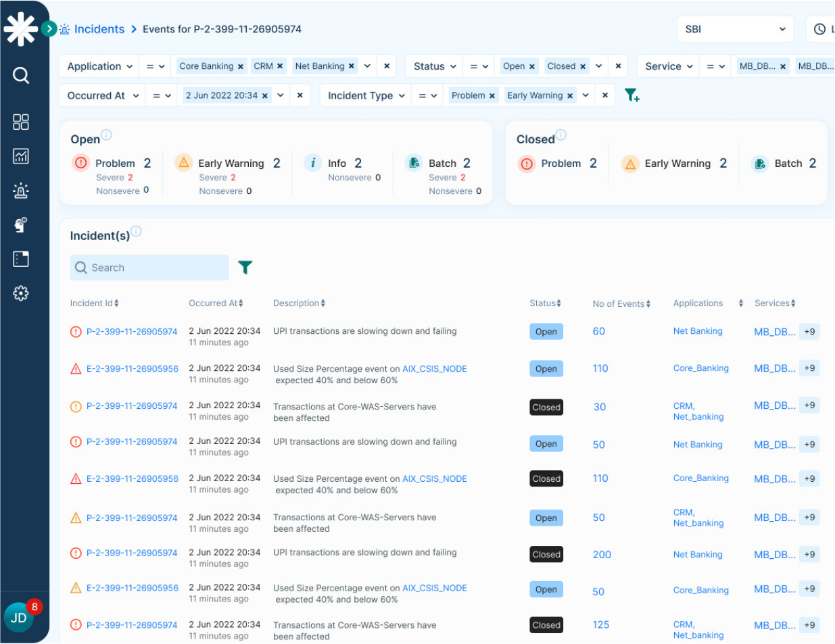
Task: Go to Incidents breadcrumb link
Action: 99,29
